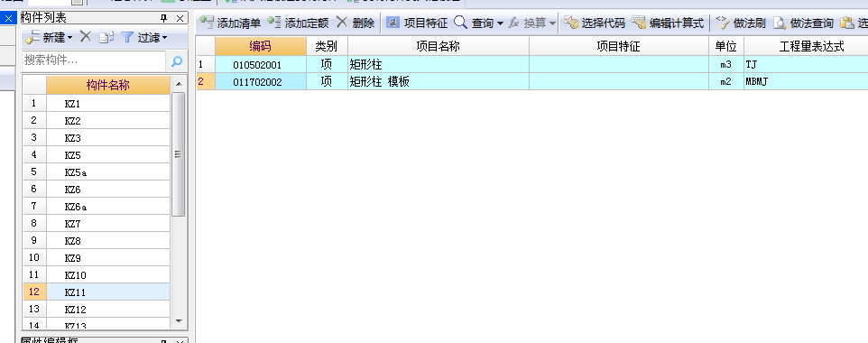Screen dimensions: 868x343
Task: Click the copy component icon beside 过滤
Action: 106,38
